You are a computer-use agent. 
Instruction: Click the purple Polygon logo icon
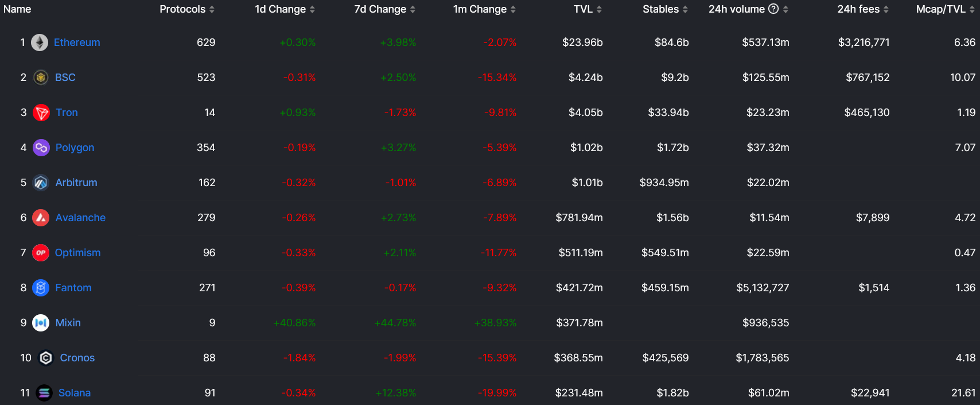coord(41,148)
